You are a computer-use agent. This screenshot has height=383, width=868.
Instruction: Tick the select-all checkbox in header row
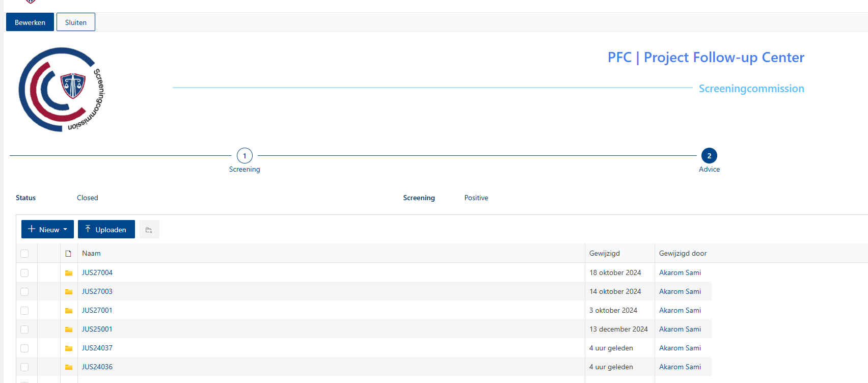24,254
